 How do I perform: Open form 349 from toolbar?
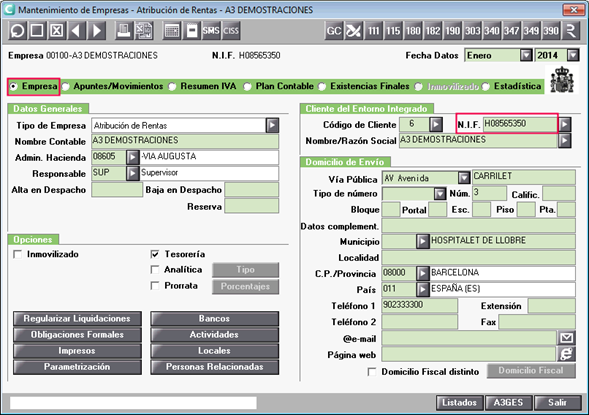pos(532,30)
